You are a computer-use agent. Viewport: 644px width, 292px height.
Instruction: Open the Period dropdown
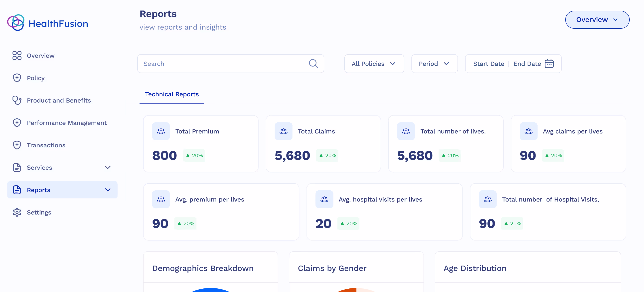434,64
